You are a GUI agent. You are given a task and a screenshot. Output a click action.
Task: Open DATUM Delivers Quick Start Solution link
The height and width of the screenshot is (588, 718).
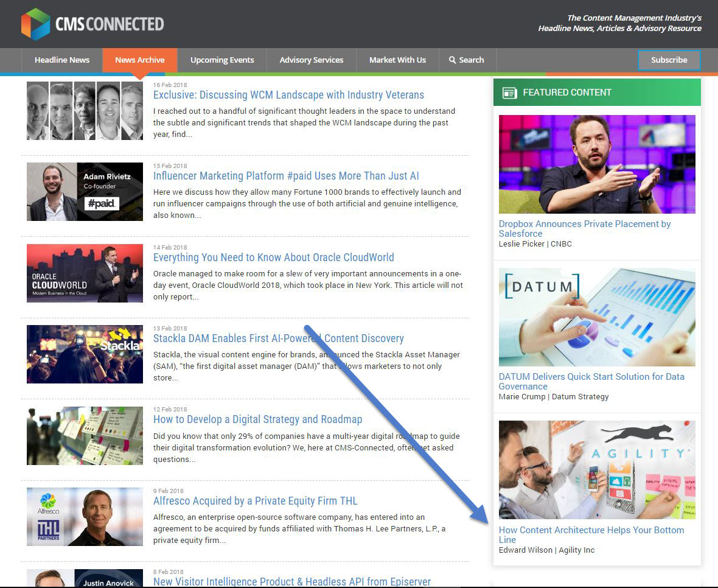(x=591, y=381)
